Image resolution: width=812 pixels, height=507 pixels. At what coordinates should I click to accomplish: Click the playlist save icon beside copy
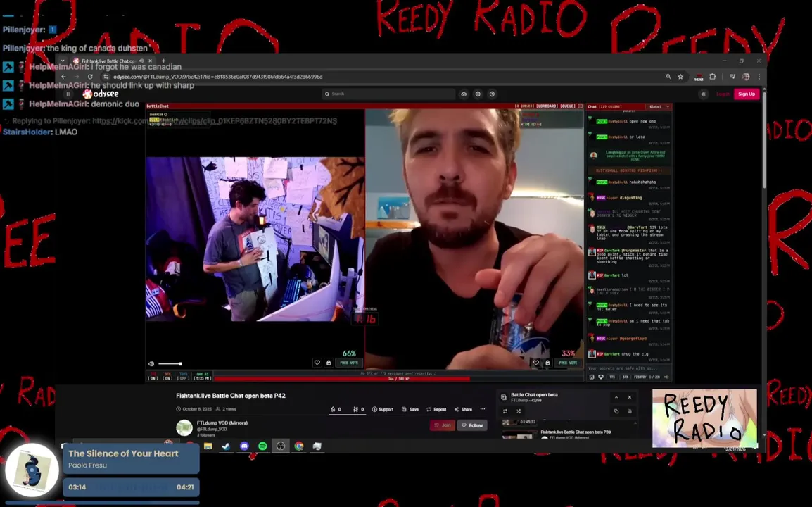pos(630,411)
